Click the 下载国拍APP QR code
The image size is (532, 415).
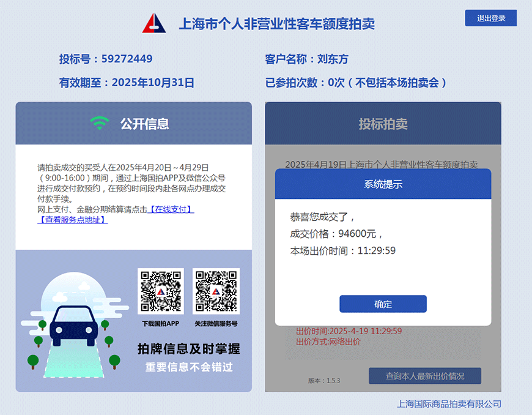point(160,291)
